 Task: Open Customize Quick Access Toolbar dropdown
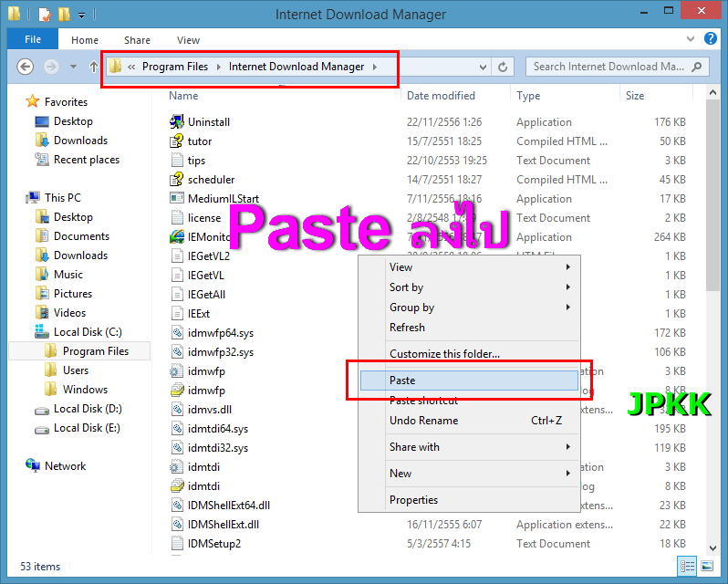(x=82, y=16)
